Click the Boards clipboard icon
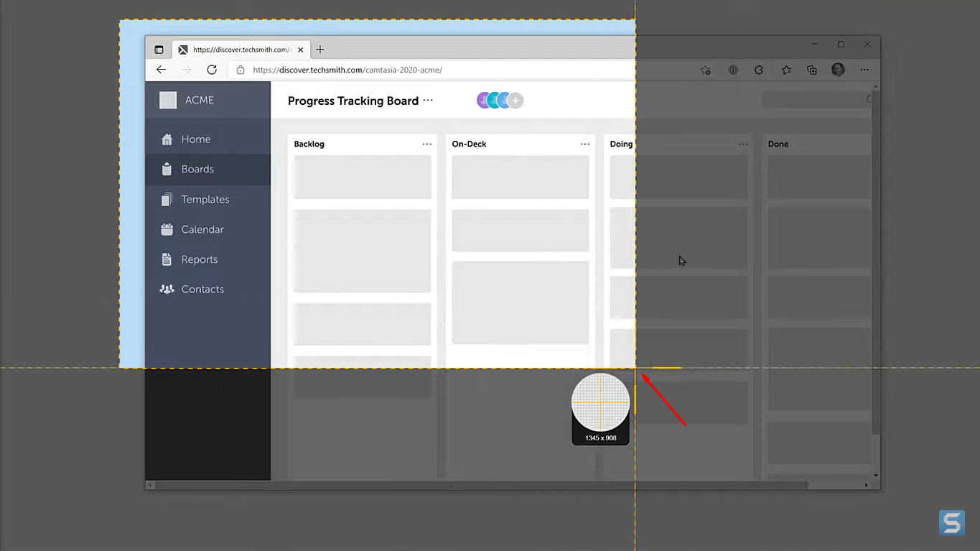The width and height of the screenshot is (980, 551). [167, 169]
